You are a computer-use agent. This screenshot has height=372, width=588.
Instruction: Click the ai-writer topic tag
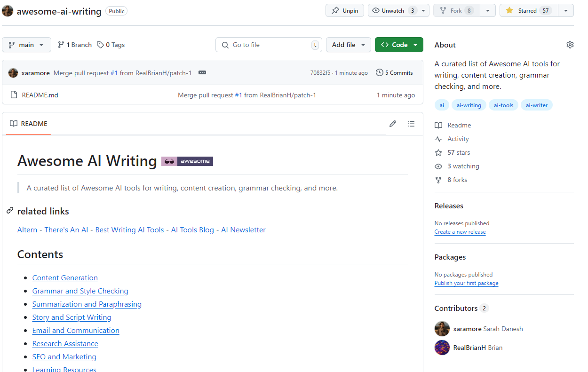[x=537, y=105]
